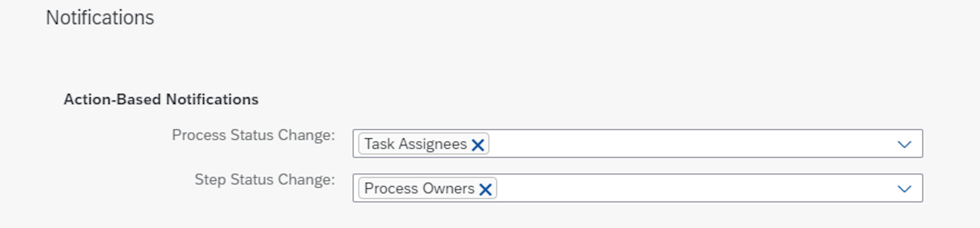
Task: Click the Notifications section heading
Action: 100,18
